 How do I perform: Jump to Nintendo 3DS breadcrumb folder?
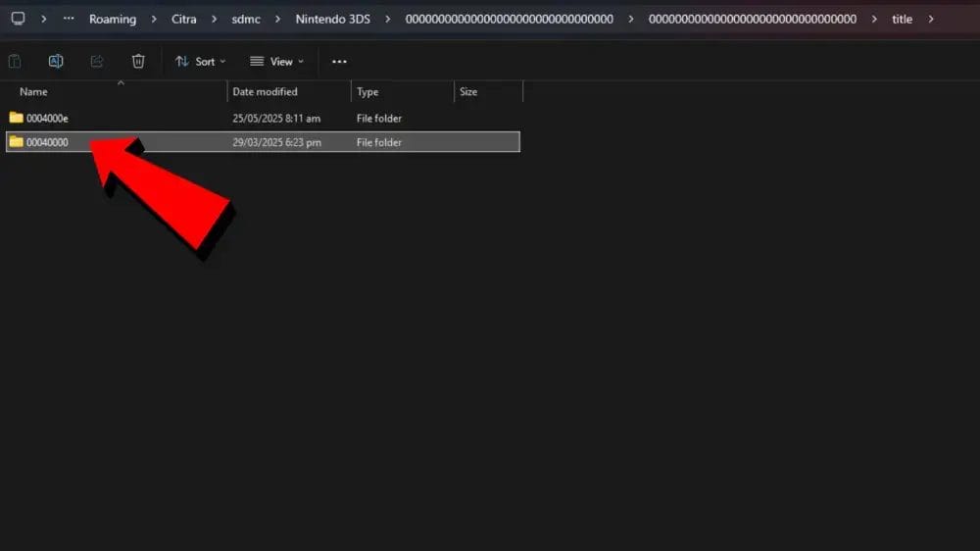(x=333, y=19)
